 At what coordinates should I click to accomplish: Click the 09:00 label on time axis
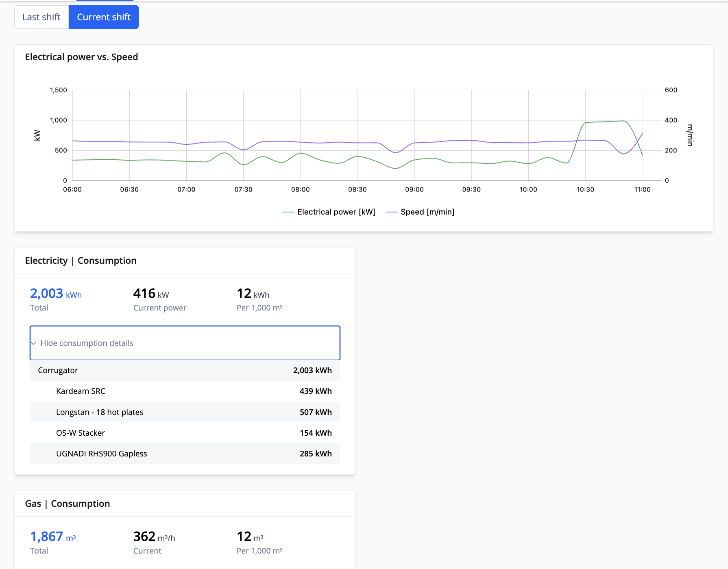414,189
